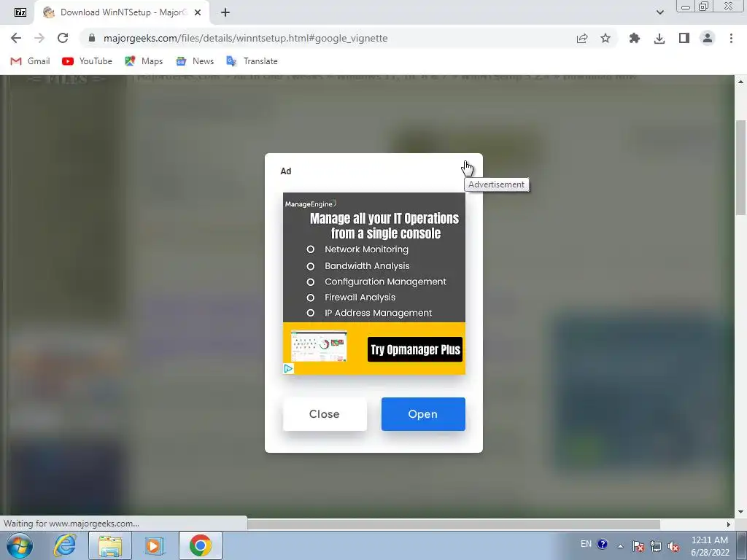
Task: View site information via lock icon
Action: (92, 38)
